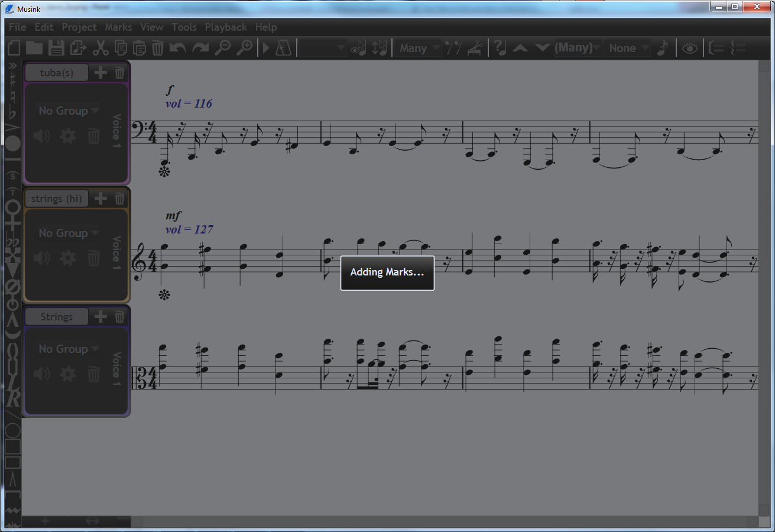Mute the strings (hi) voice
This screenshot has width=775, height=532.
coord(41,258)
